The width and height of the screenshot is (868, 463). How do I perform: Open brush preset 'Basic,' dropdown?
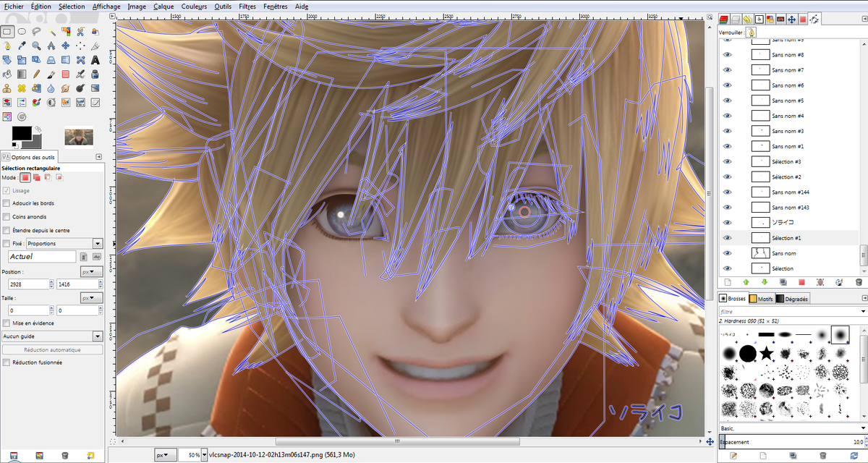(792, 428)
